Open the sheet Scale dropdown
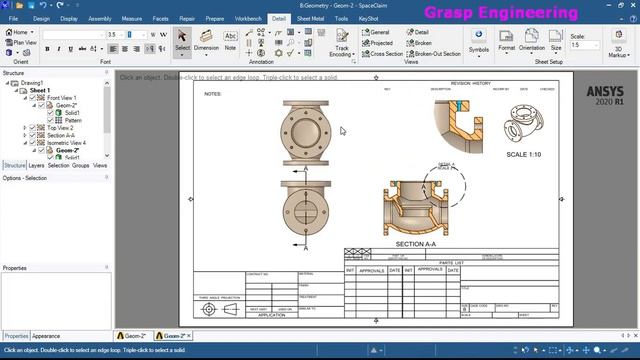Image resolution: width=640 pixels, height=360 pixels. coord(596,45)
